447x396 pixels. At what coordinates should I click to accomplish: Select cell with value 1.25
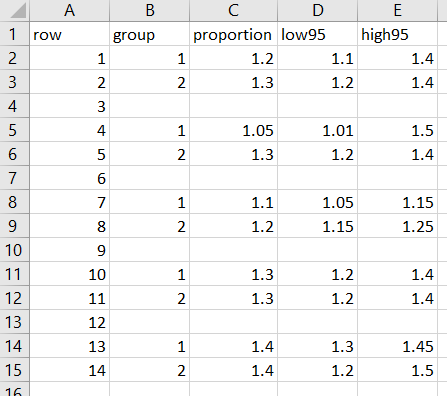tap(397, 226)
